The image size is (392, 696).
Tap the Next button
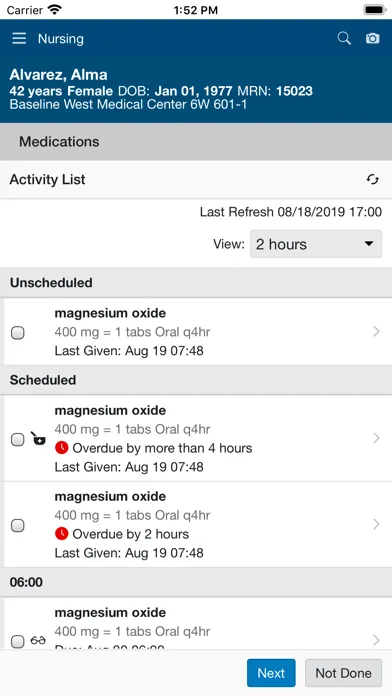click(x=271, y=673)
